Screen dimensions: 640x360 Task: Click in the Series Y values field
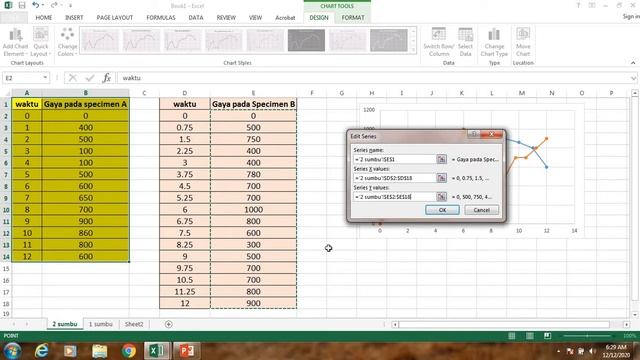[395, 197]
